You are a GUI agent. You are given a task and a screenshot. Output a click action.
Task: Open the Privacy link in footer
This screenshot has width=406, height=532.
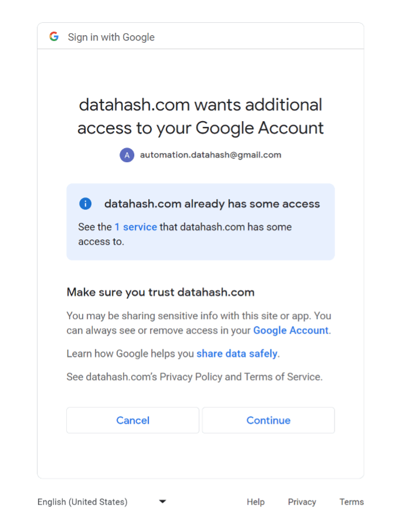tap(302, 502)
